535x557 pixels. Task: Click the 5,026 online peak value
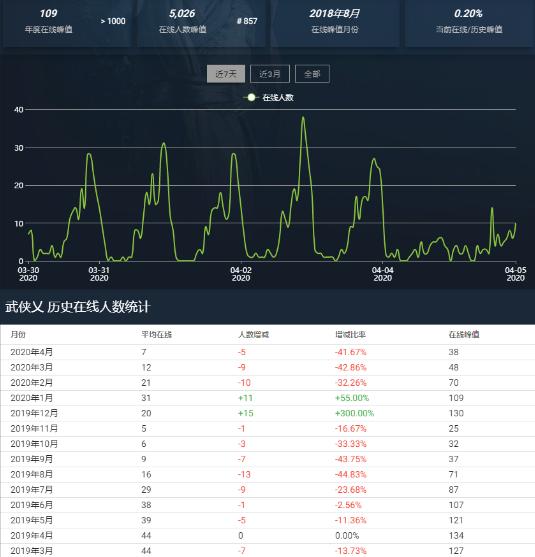tap(182, 13)
